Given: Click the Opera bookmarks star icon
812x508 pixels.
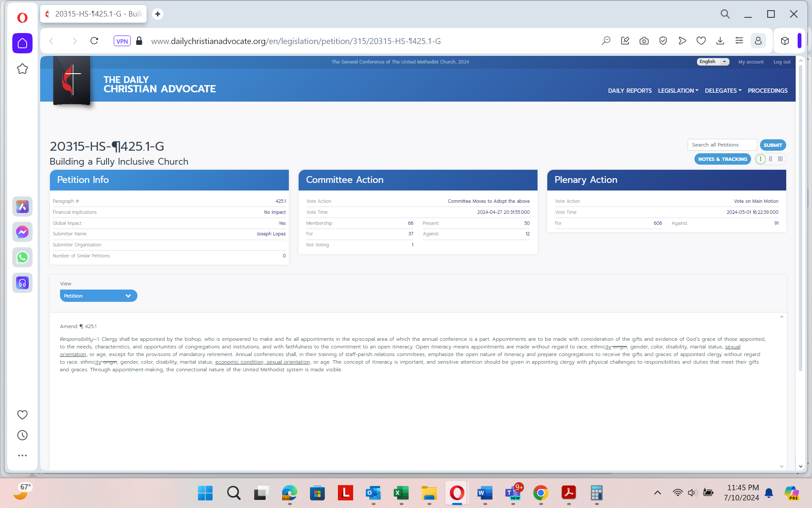Looking at the screenshot, I should coord(22,69).
